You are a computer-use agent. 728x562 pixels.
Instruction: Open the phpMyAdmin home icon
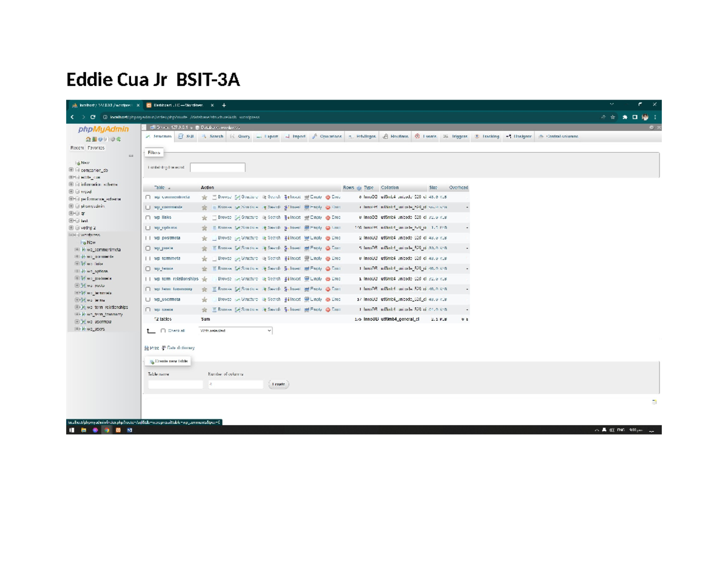pos(89,138)
